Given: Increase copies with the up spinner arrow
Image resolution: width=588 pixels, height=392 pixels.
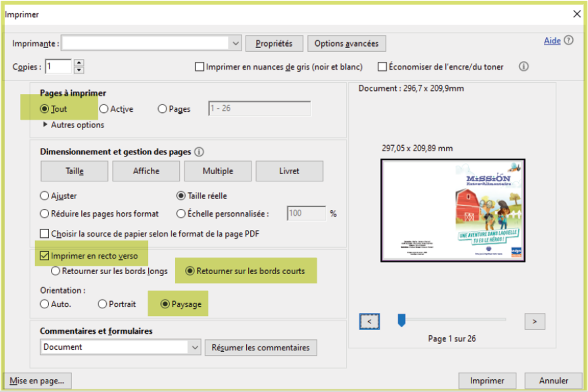Looking at the screenshot, I should (79, 63).
